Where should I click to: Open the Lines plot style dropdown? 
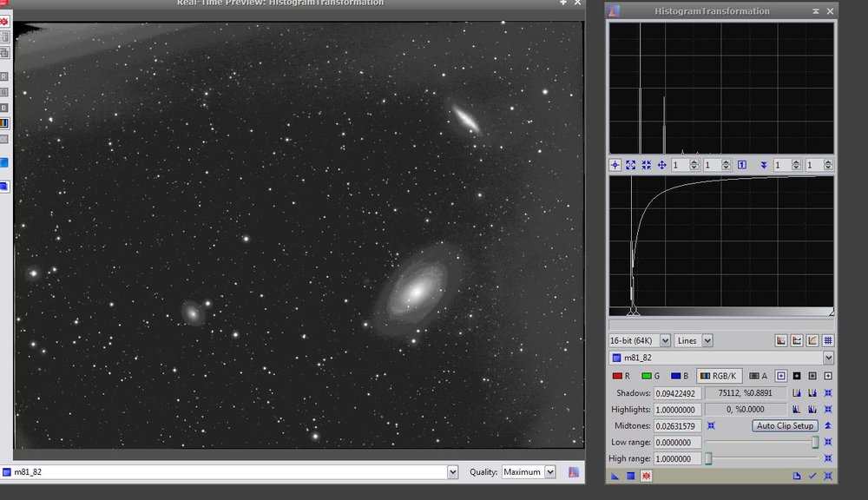point(694,340)
